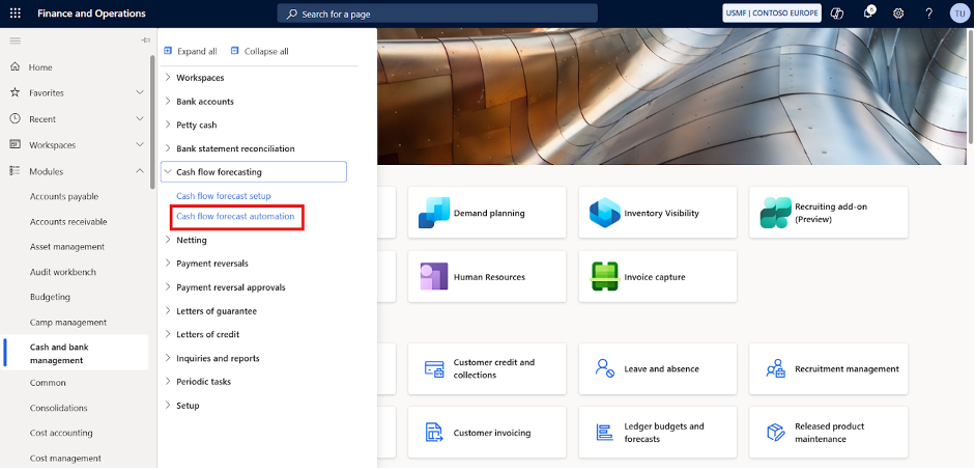Open the Demand planning tile icon
The width and height of the screenshot is (977, 470).
(x=434, y=213)
